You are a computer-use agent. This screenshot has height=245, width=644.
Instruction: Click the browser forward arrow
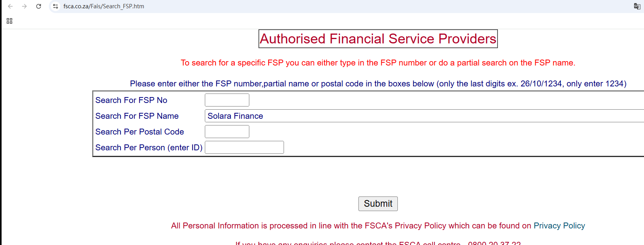pos(24,6)
